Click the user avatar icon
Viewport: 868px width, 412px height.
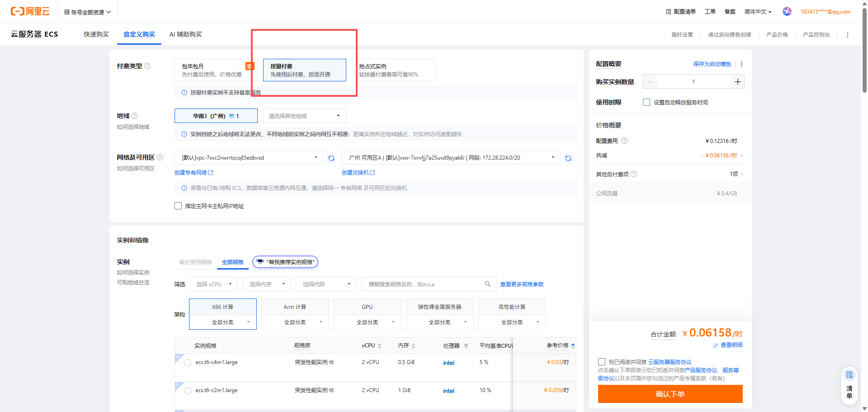(x=787, y=11)
